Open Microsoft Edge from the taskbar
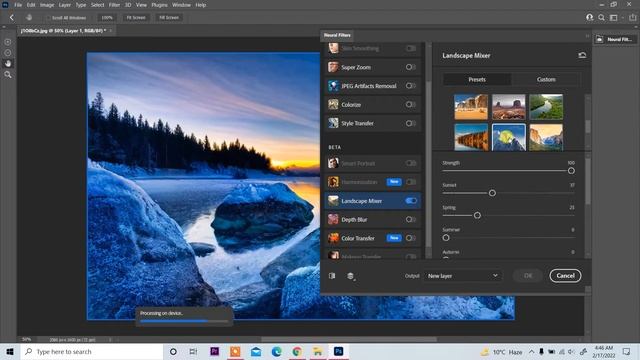Image resolution: width=640 pixels, height=360 pixels. [x=277, y=351]
